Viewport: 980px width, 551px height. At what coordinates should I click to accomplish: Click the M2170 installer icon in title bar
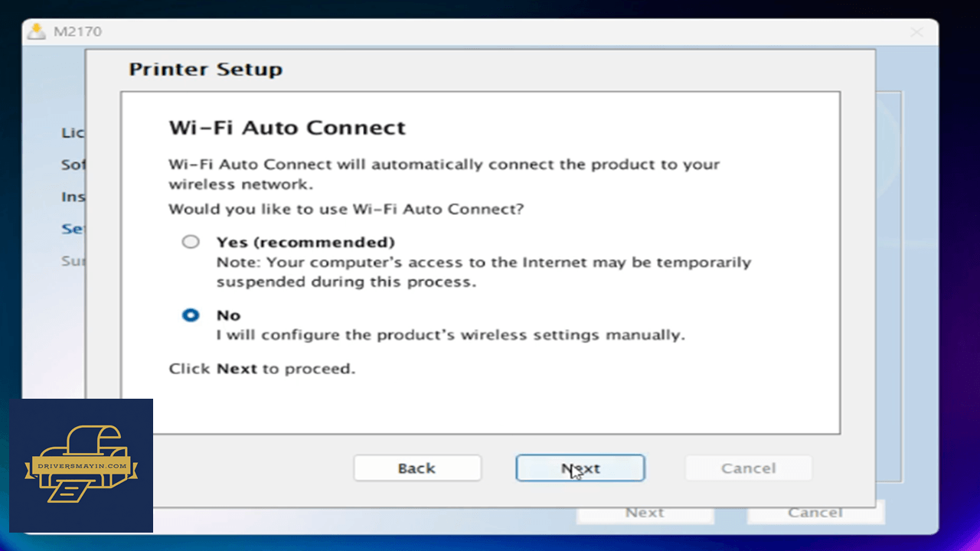tap(36, 31)
